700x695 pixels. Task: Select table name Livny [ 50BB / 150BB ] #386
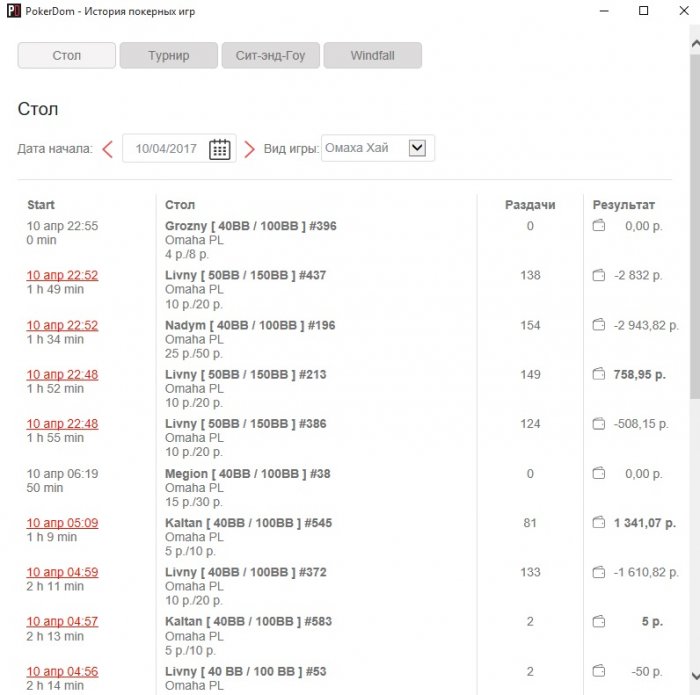[x=246, y=424]
